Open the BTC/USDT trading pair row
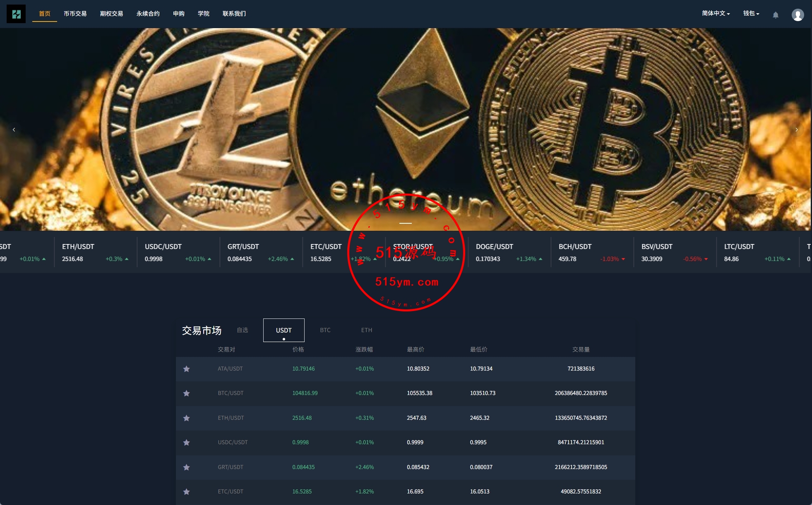Screen dimensions: 812x505 coord(406,393)
